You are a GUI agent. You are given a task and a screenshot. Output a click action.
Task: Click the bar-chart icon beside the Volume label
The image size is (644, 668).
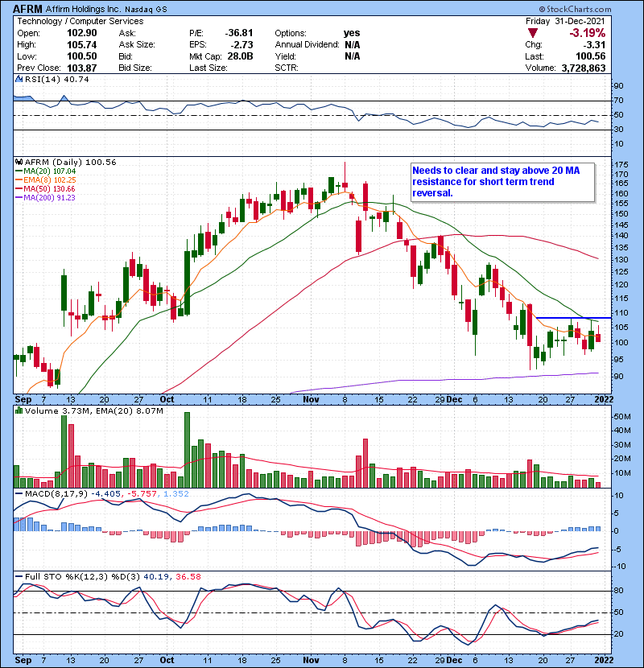(x=19, y=411)
